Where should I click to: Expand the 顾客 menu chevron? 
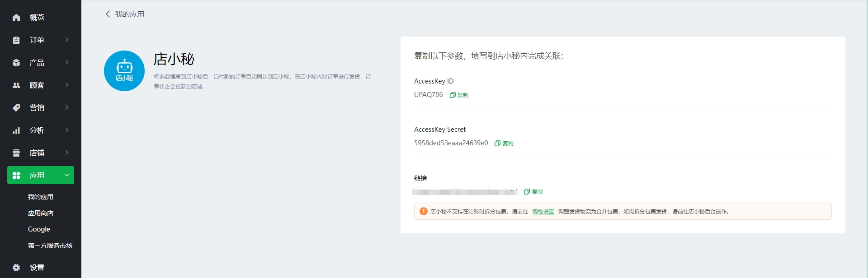click(x=67, y=85)
